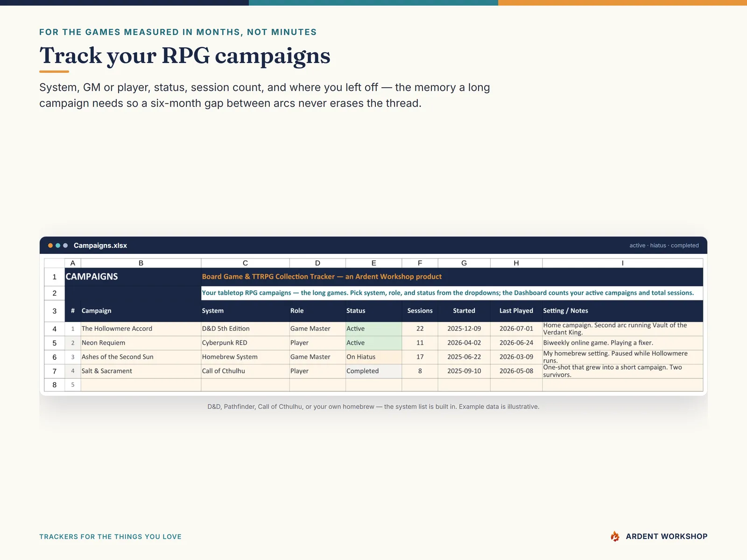This screenshot has width=747, height=560.
Task: Open the Call of Cthulhu system dropdown cell
Action: (245, 371)
